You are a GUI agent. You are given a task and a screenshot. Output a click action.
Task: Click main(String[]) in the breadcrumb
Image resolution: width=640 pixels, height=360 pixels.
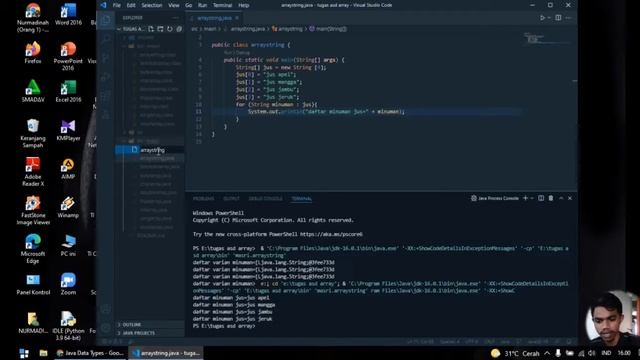328,29
